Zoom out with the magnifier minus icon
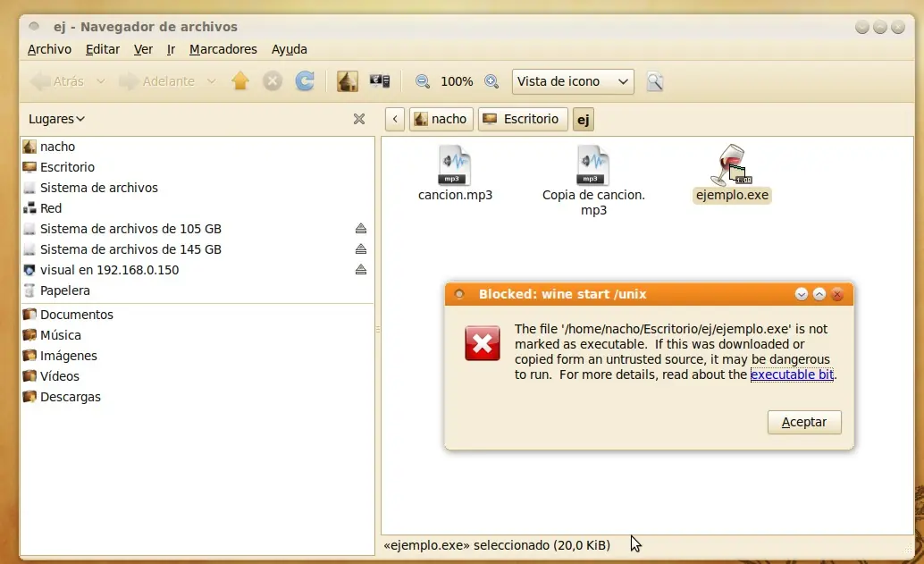Viewport: 924px width, 564px height. [x=421, y=80]
